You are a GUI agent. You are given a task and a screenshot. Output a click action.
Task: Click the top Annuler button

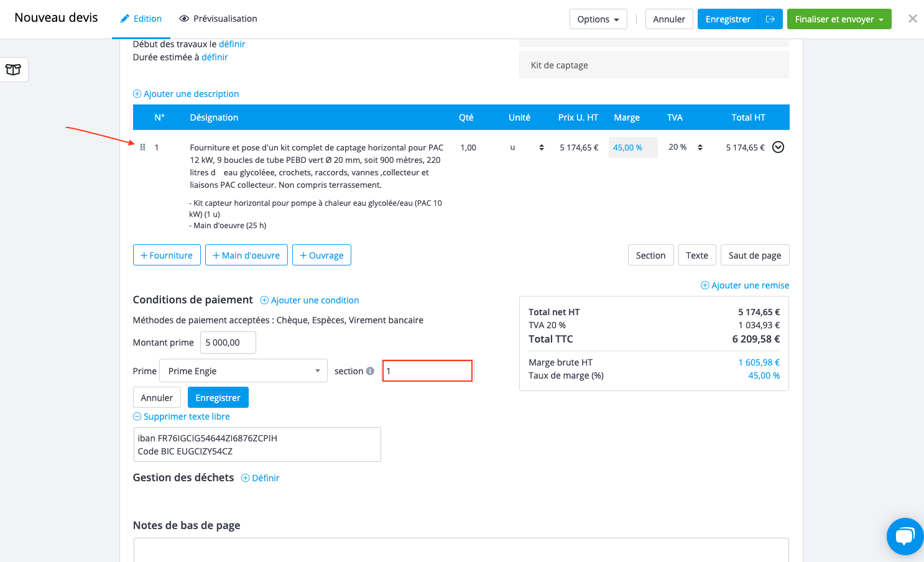[x=669, y=19]
